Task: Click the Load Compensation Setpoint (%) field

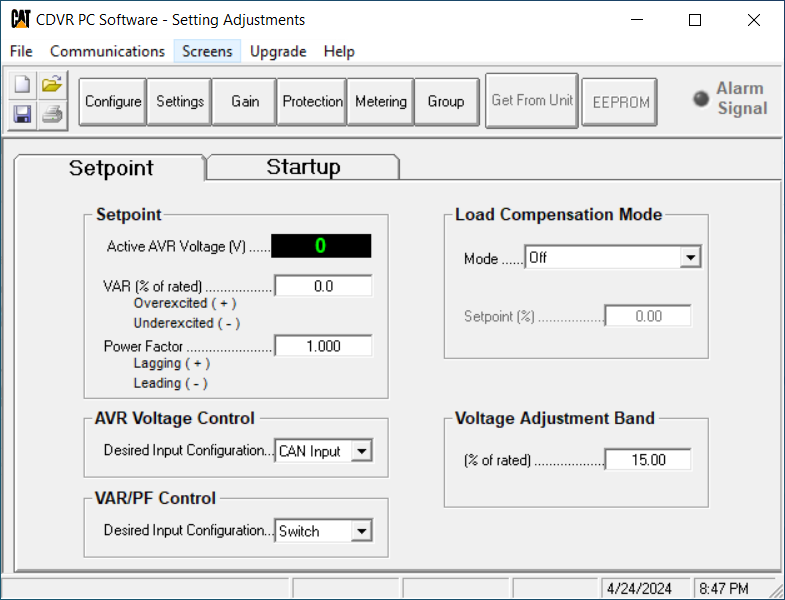Action: [648, 316]
